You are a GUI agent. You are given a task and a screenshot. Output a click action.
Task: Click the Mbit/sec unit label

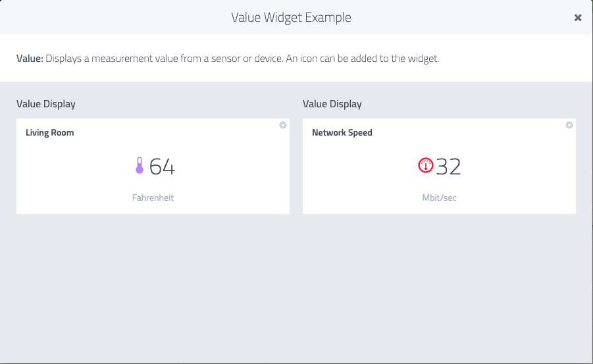(x=439, y=197)
